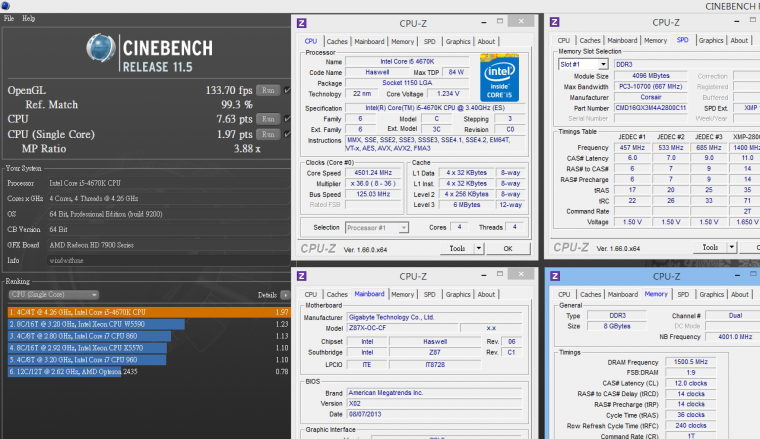Switch to Memory tab in top-left CPU-Z window
The width and height of the screenshot is (760, 439).
[402, 42]
